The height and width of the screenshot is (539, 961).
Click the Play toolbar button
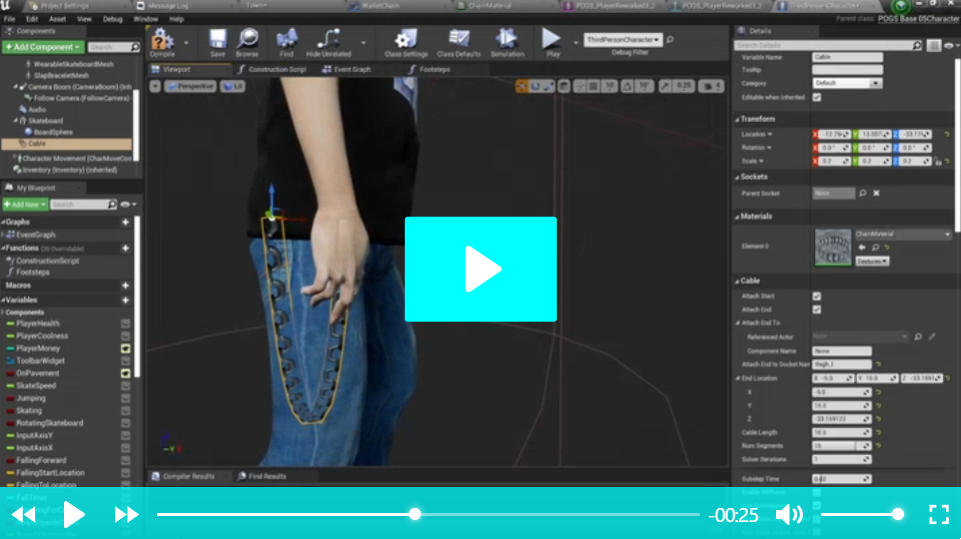coord(552,43)
